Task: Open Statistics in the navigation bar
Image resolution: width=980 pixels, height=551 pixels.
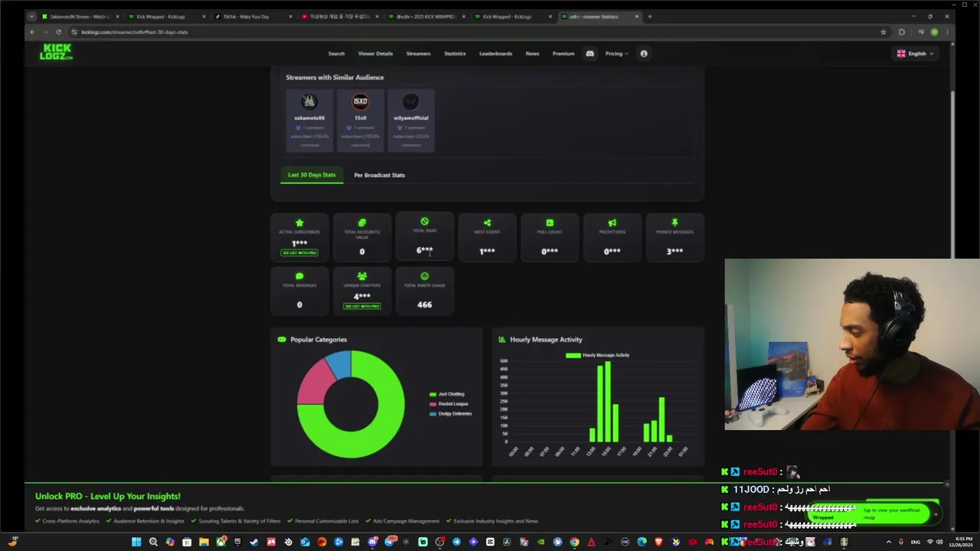Action: (x=455, y=54)
